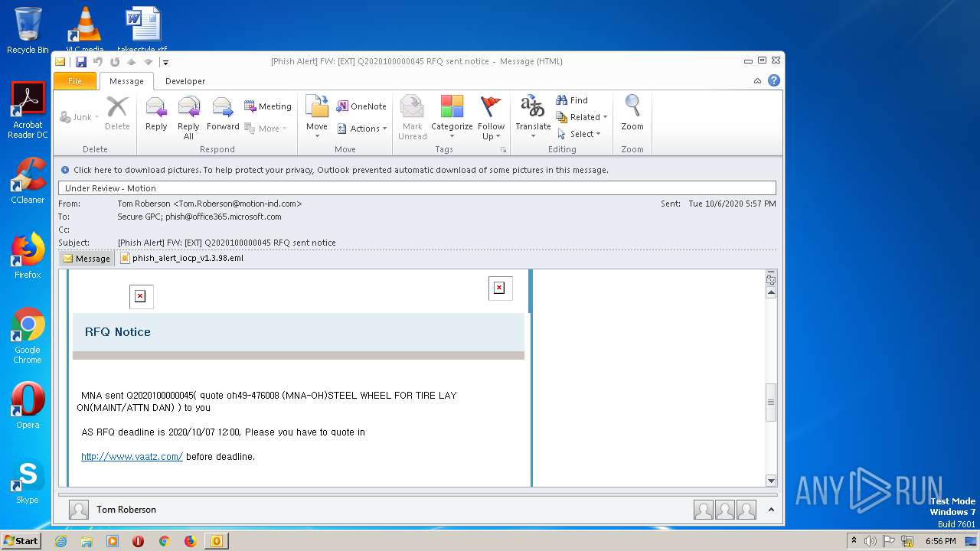Viewport: 980px width, 551px height.
Task: Launch CCleaner from desktop
Action: pyautogui.click(x=28, y=181)
